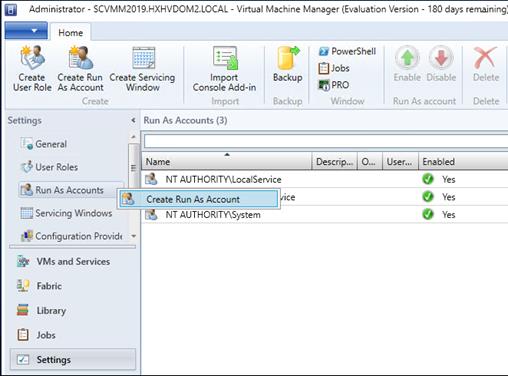Select the NT AUTHORITY\System row

[325, 214]
